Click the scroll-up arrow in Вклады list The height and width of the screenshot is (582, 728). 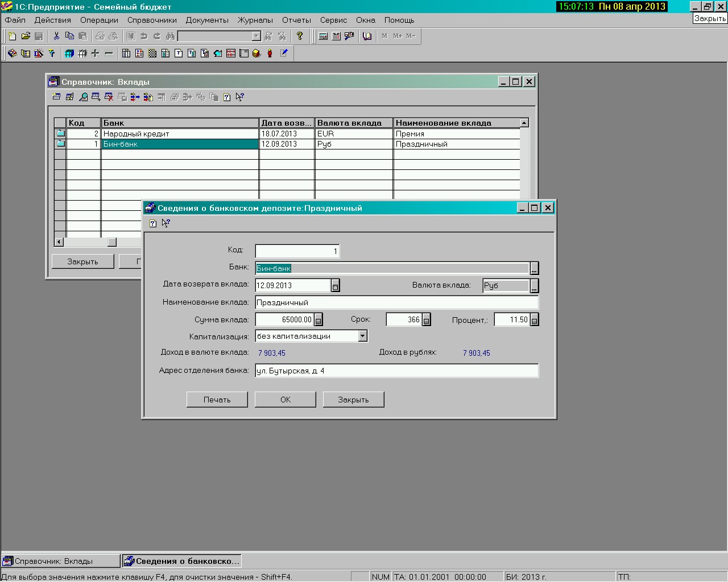click(524, 123)
